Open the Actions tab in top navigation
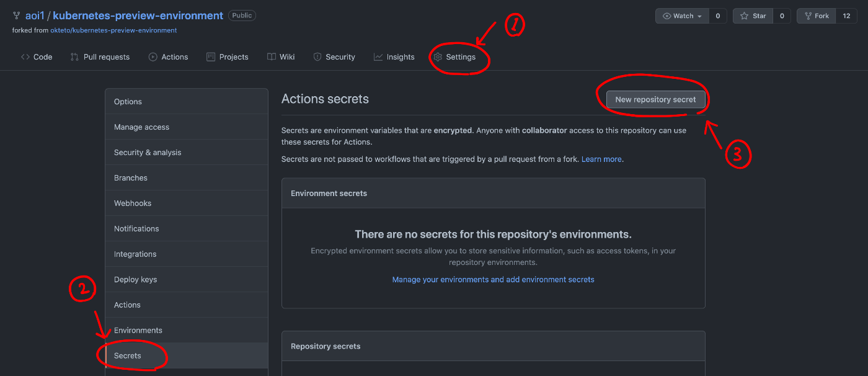This screenshot has height=376, width=868. click(168, 56)
